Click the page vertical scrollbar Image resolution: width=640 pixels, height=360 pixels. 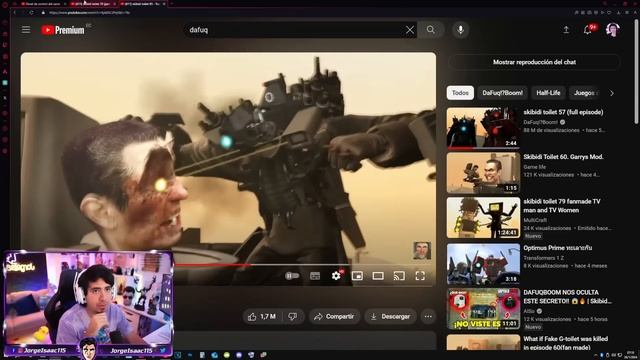636,71
